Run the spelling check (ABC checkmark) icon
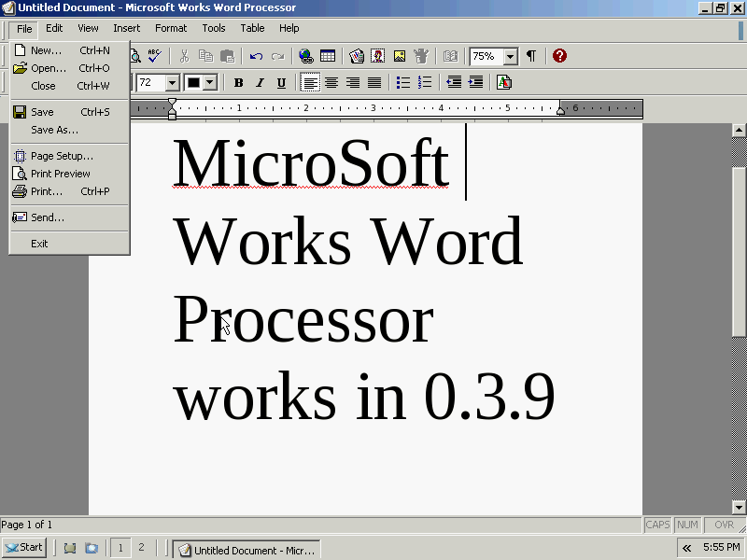The width and height of the screenshot is (747, 560). pyautogui.click(x=154, y=56)
